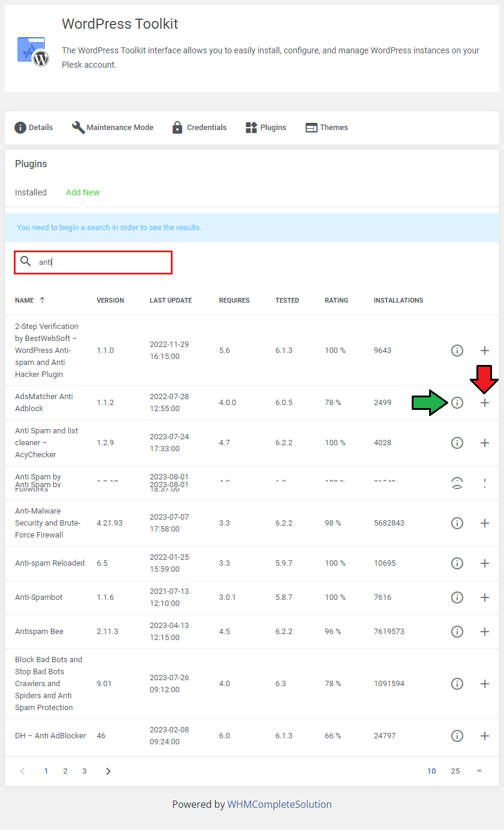504x830 pixels.
Task: Add the Block Bad Bots plugin
Action: (x=485, y=684)
